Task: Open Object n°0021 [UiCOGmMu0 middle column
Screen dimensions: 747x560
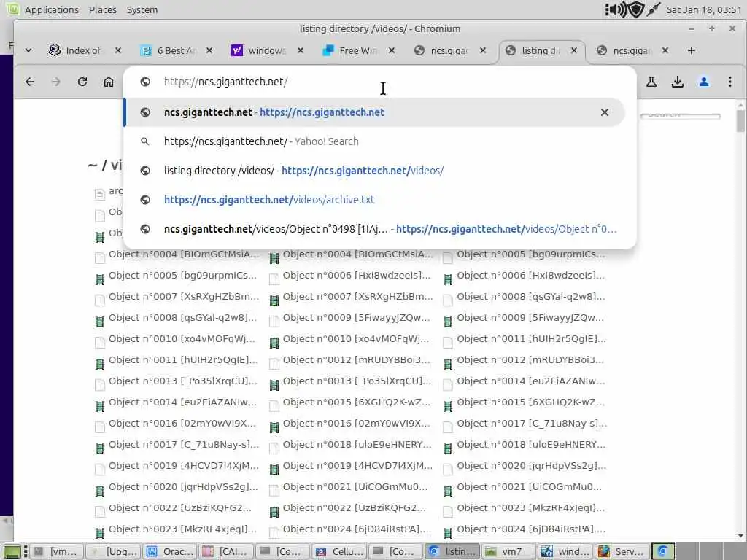Action: (355, 487)
